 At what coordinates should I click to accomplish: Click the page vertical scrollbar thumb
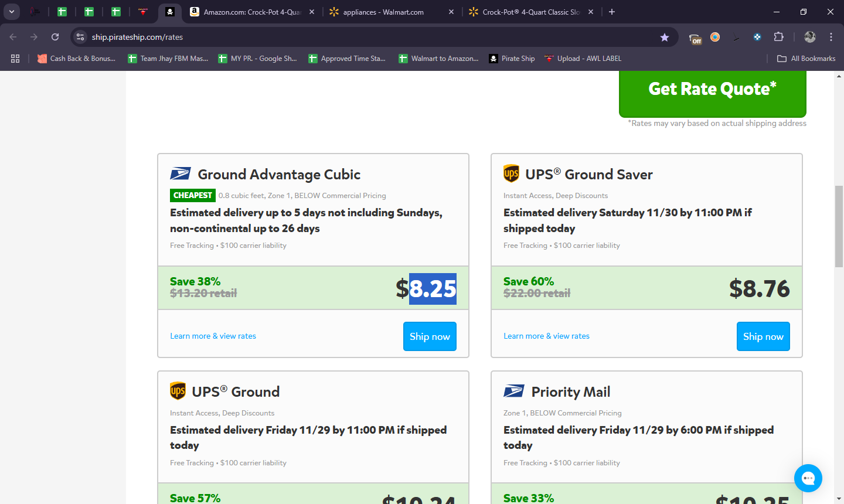[839, 226]
